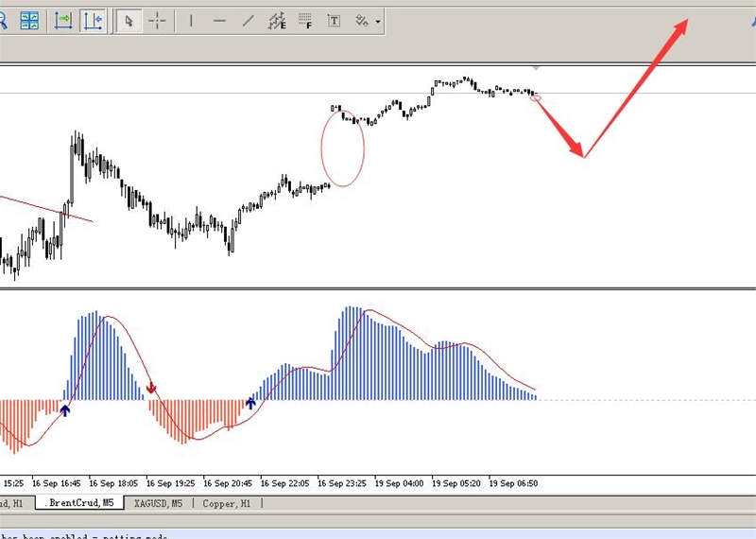
Task: Choose the text label tool
Action: coord(334,21)
